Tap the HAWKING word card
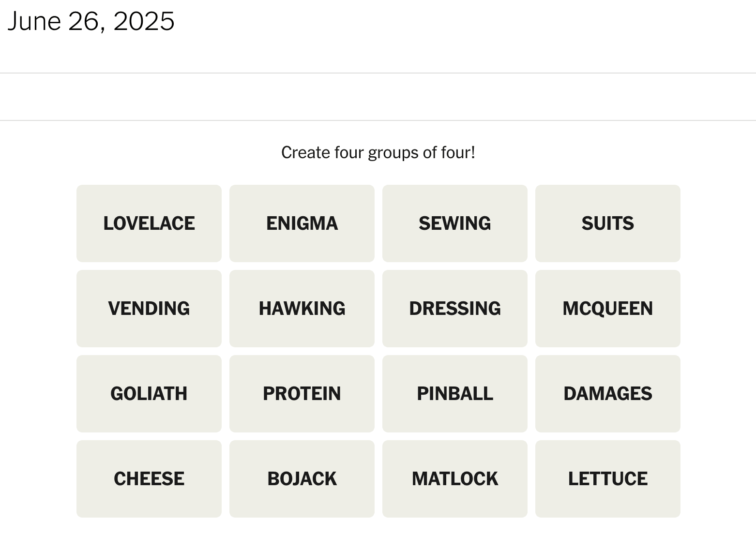The height and width of the screenshot is (535, 756). click(x=302, y=309)
